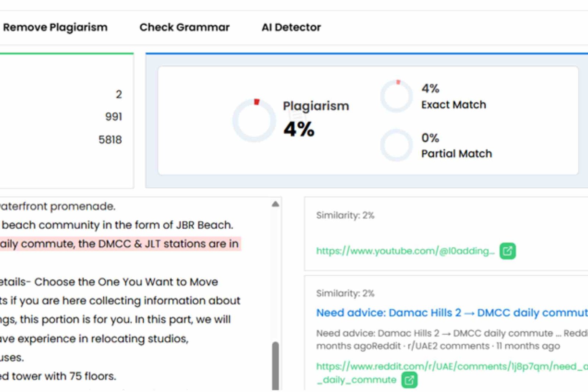Viewport: 588px width, 392px height.
Task: Switch to the Remove Plagiarism tab
Action: point(55,27)
